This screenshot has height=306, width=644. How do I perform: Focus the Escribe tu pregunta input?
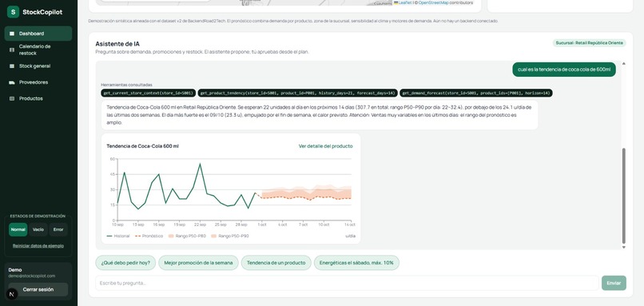pyautogui.click(x=347, y=283)
